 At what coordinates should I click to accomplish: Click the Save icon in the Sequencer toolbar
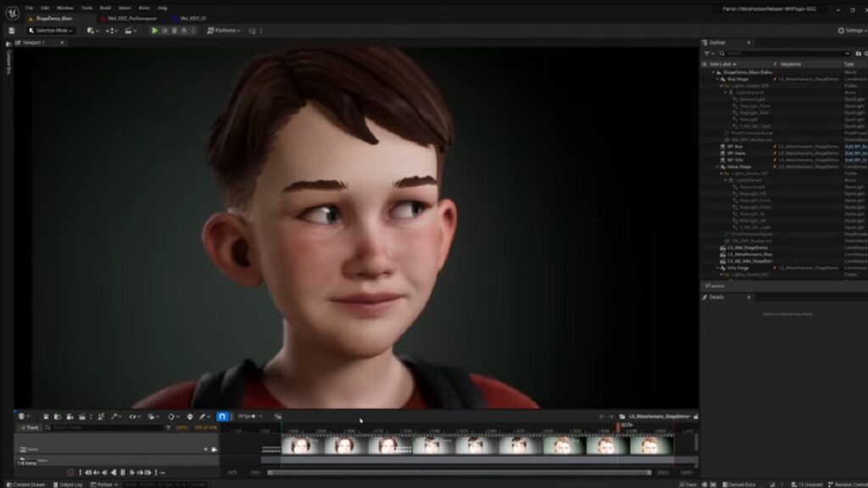click(x=47, y=415)
